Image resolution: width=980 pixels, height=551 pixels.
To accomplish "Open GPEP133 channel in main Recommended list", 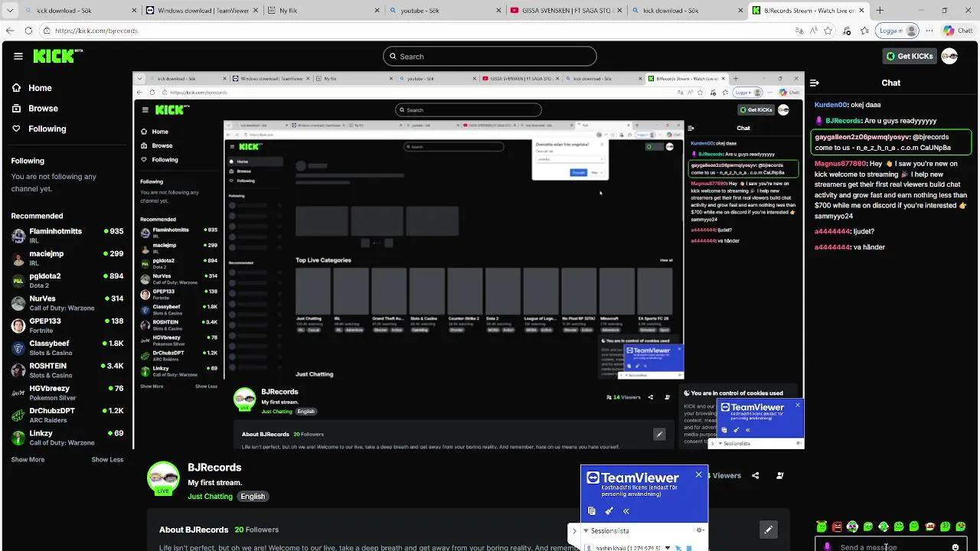I will tap(67, 326).
